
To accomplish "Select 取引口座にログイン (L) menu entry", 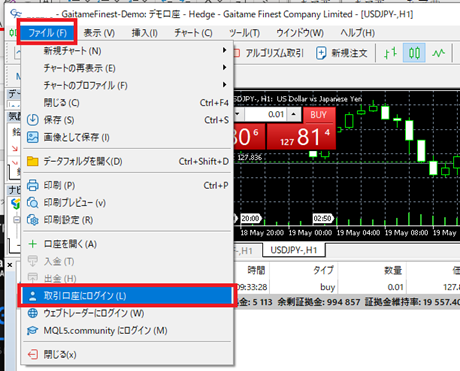I will pos(126,296).
